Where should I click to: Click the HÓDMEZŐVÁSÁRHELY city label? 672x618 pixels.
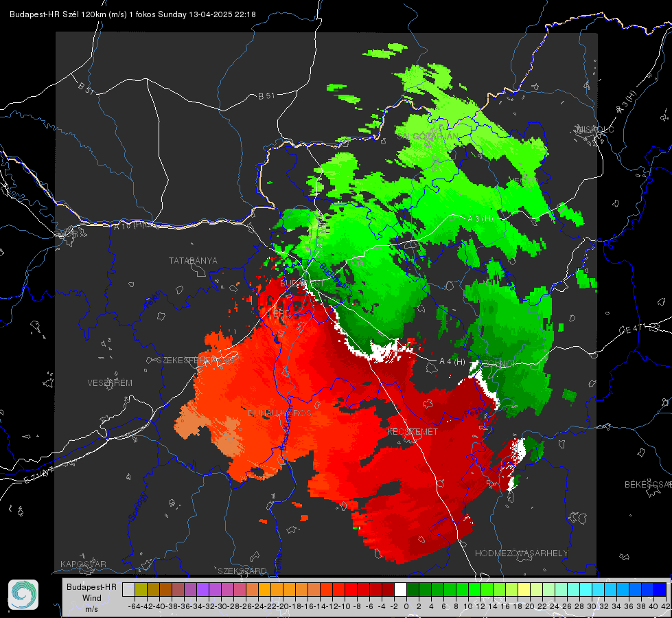pos(521,553)
